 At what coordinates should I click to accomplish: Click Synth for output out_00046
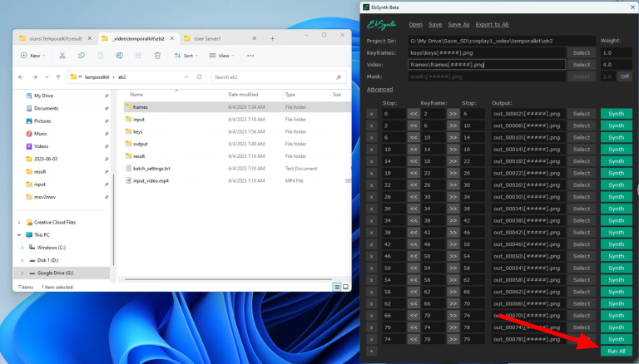pos(617,244)
